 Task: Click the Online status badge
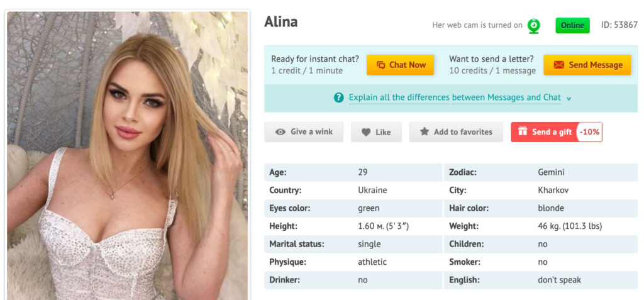click(x=572, y=26)
